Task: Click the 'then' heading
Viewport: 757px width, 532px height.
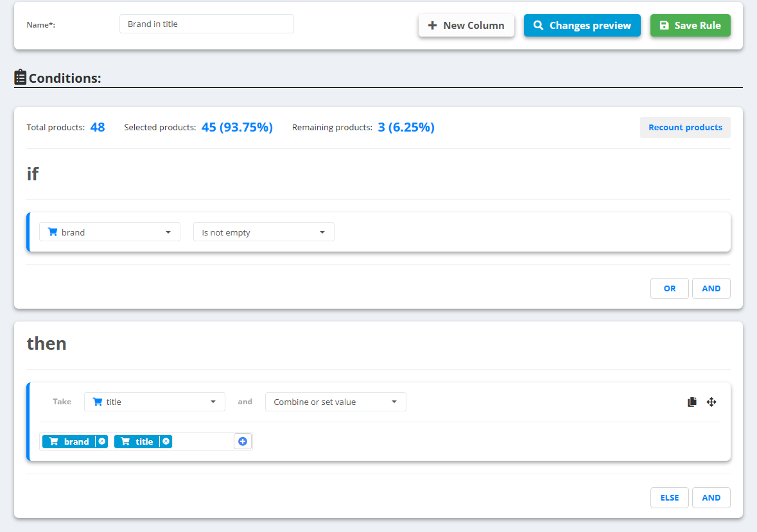Action: pyautogui.click(x=46, y=343)
